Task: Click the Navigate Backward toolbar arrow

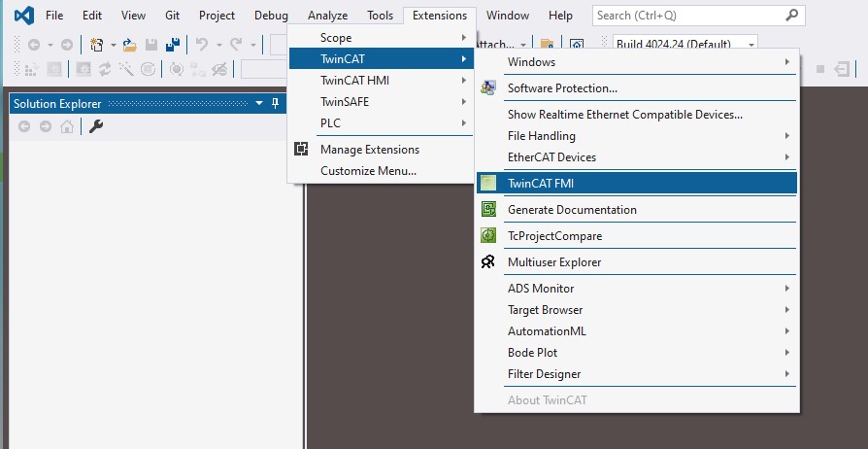Action: click(34, 45)
